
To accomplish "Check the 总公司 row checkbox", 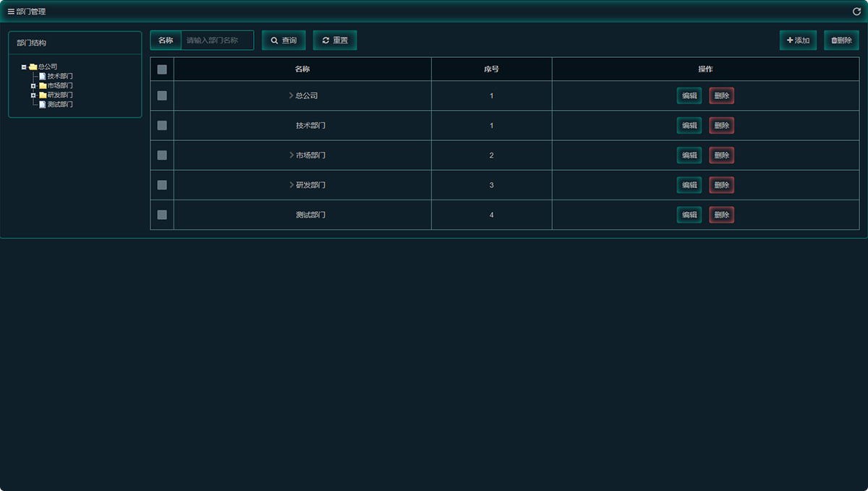I will point(162,95).
